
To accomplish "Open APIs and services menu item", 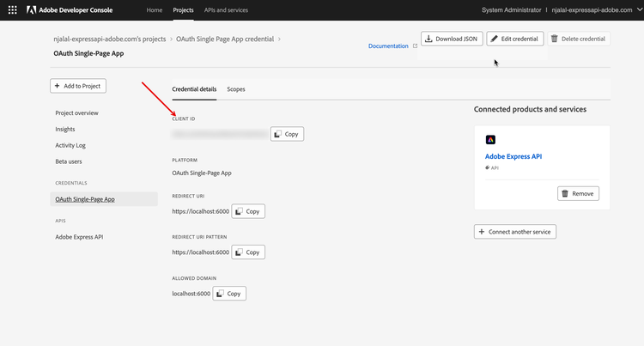I will tap(226, 9).
